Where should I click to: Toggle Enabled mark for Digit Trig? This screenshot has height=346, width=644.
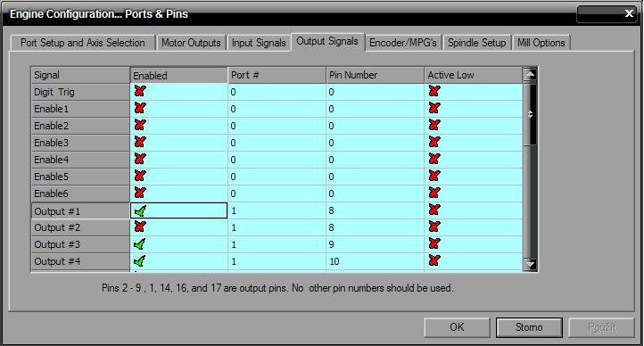tap(140, 92)
